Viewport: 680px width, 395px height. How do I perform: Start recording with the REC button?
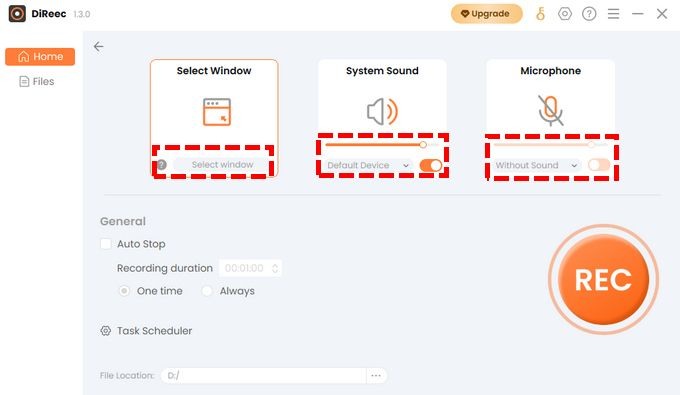coord(603,280)
